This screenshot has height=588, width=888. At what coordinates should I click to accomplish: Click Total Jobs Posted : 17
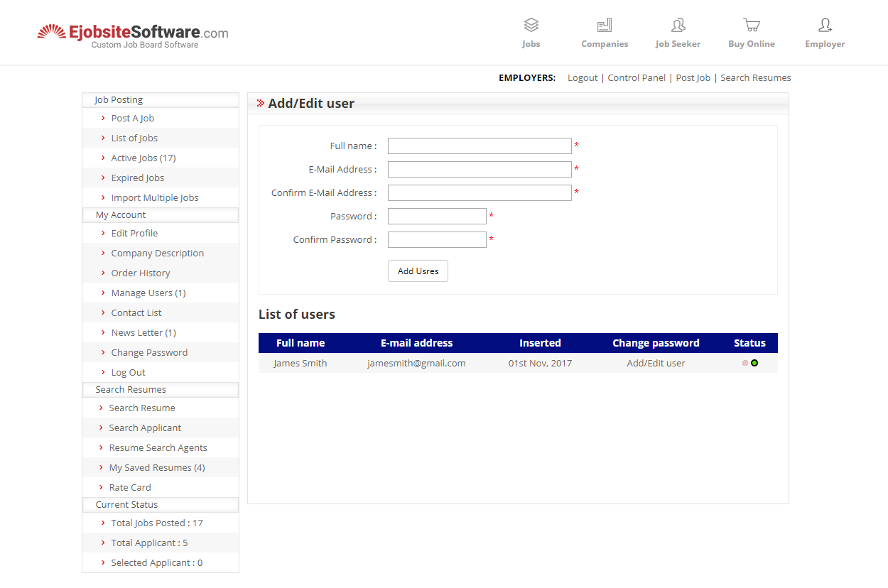tap(157, 523)
